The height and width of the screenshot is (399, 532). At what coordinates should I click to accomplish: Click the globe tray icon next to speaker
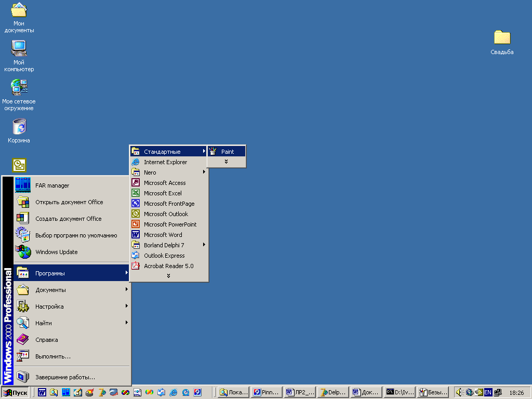pyautogui.click(x=469, y=392)
